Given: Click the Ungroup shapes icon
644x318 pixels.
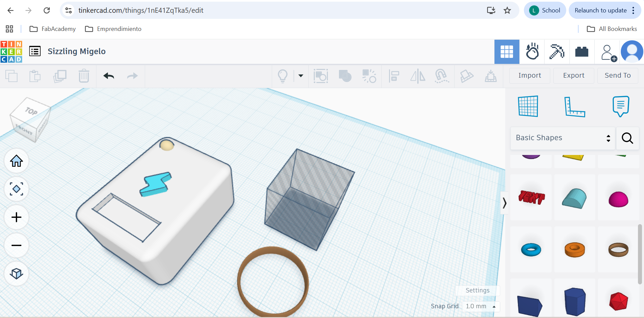Looking at the screenshot, I should tap(369, 76).
